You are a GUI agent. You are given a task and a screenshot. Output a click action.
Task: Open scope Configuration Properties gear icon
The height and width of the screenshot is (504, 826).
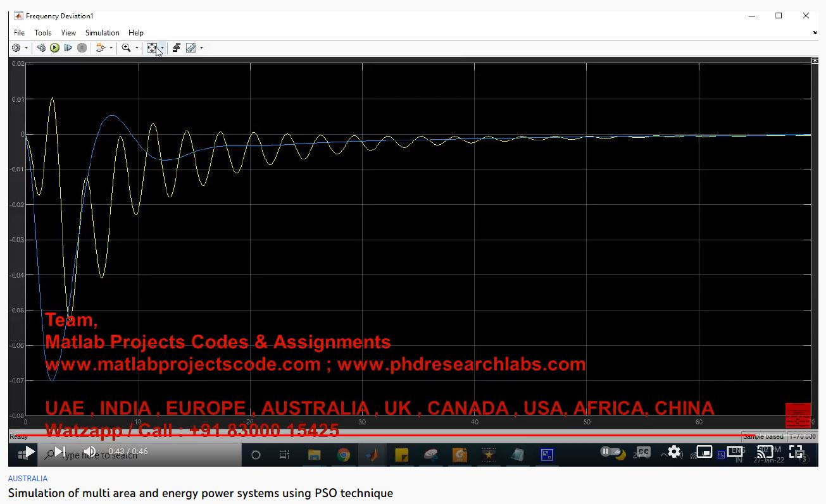pos(16,48)
